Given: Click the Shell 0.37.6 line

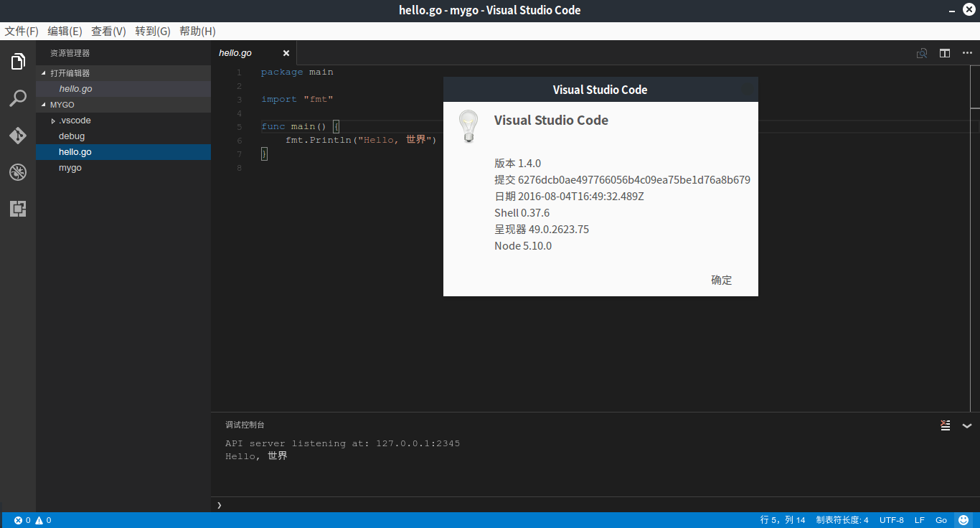Looking at the screenshot, I should click(x=522, y=212).
